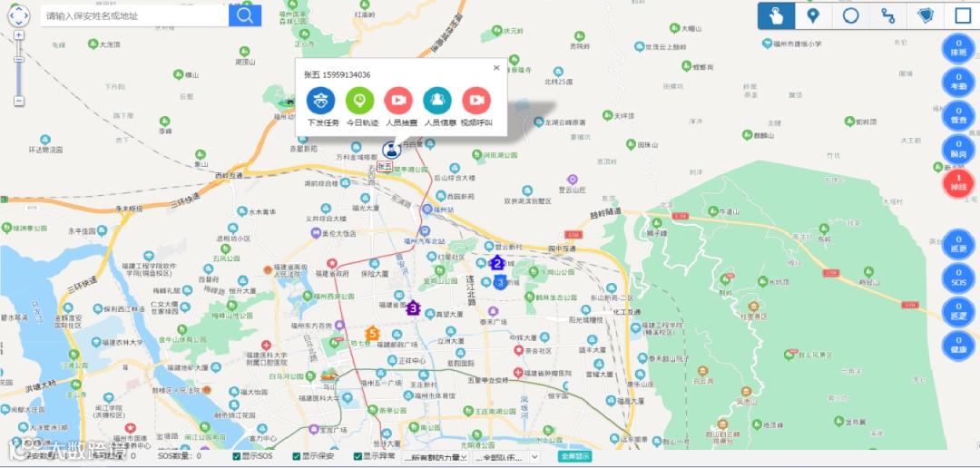The height and width of the screenshot is (468, 980).
Task: Open the 督查 inspection bubble
Action: (958, 115)
